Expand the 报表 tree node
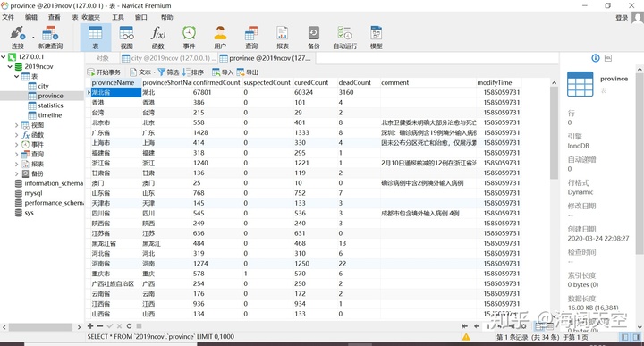Screen dimensions: 644x346 [x=17, y=164]
